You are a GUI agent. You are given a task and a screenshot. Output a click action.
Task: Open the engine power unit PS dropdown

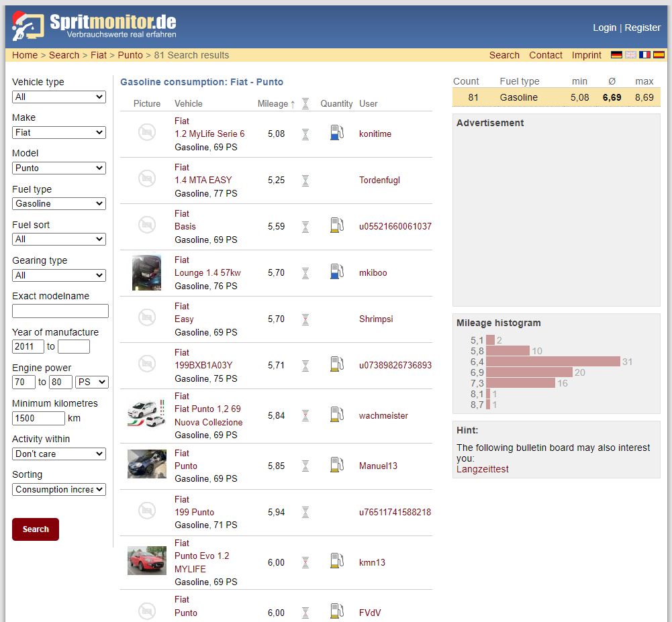pos(92,382)
